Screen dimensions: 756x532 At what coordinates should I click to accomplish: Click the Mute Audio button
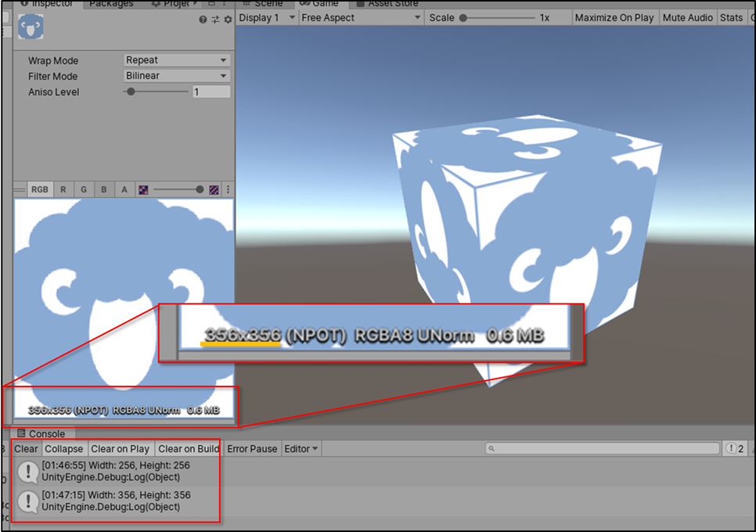(x=688, y=18)
